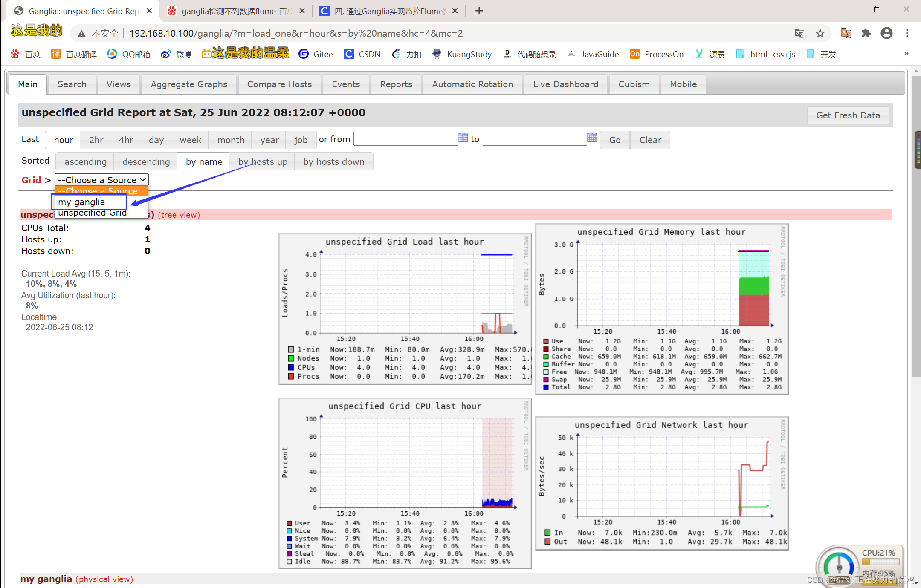Open the browser profile avatar icon
The image size is (921, 588).
(x=886, y=33)
